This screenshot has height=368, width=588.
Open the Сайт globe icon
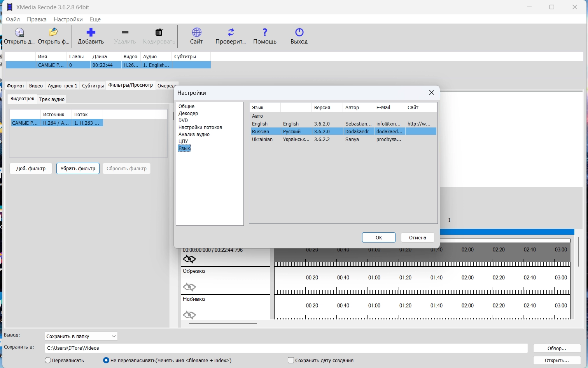click(196, 33)
